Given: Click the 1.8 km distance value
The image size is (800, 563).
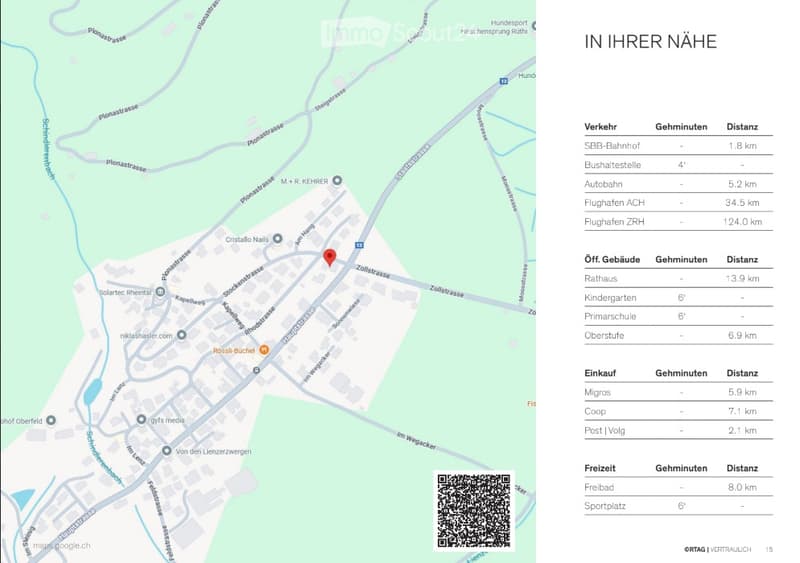Looking at the screenshot, I should [x=742, y=146].
